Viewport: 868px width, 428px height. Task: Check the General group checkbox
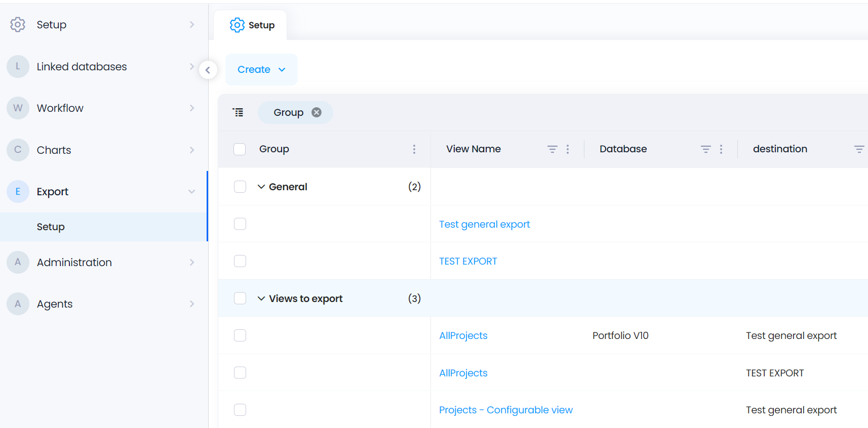[240, 187]
